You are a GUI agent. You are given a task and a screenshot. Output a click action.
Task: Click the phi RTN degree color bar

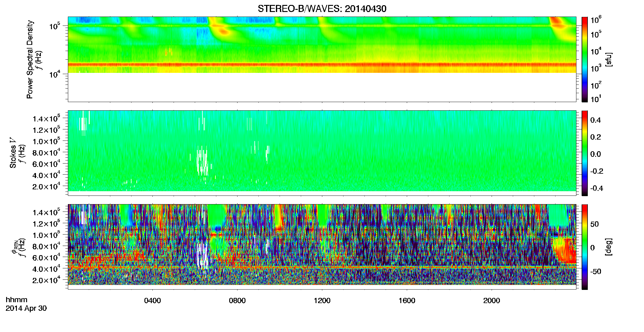click(585, 247)
